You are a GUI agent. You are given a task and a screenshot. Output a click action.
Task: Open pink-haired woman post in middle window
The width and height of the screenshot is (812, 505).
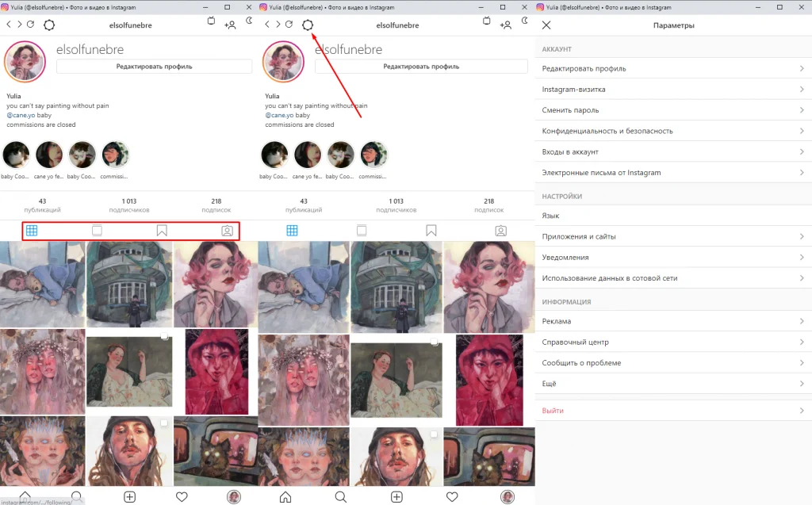click(x=488, y=287)
